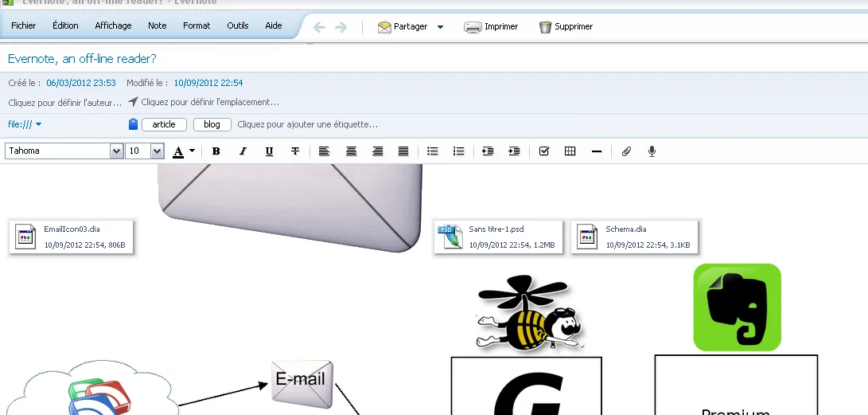Screen dimensions: 868x415
Task: Open the Aide menu
Action: point(274,25)
